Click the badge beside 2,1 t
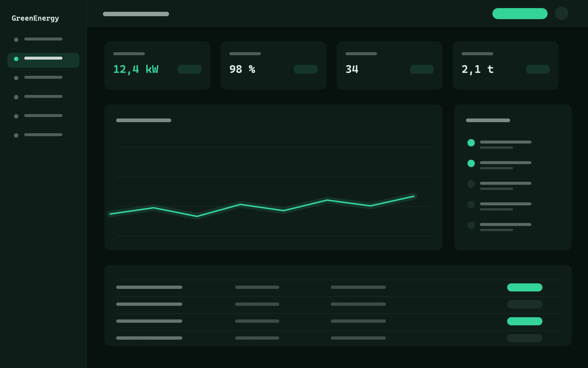The width and height of the screenshot is (588, 368). pyautogui.click(x=538, y=69)
